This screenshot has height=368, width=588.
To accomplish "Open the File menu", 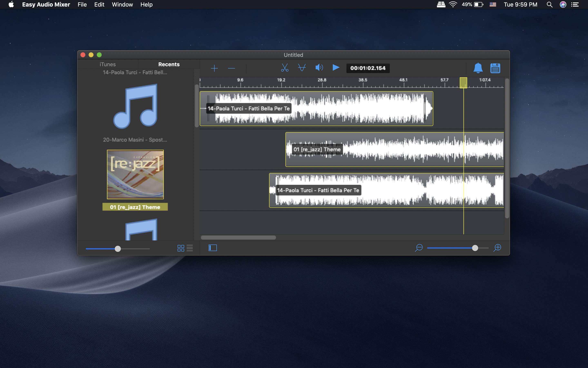I will tap(82, 4).
